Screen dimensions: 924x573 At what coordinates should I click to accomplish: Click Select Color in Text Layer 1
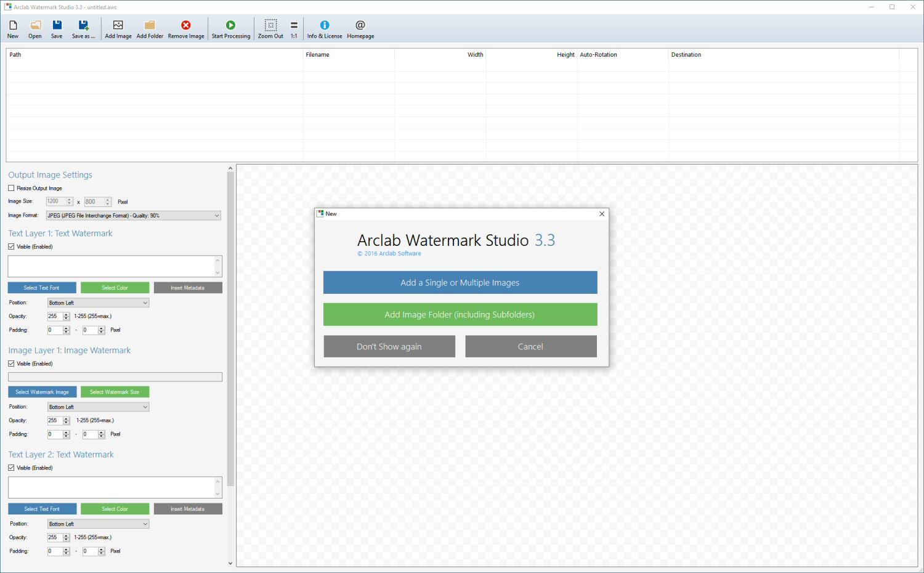point(115,288)
